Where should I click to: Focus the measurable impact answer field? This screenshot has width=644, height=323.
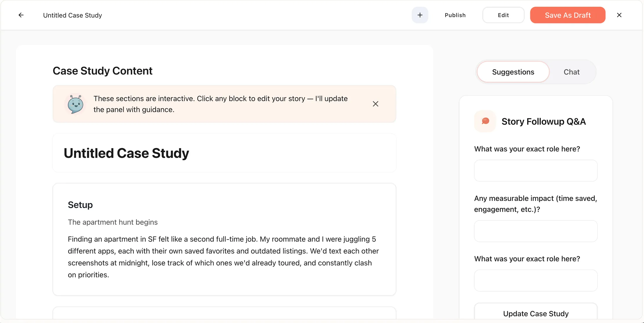tap(536, 231)
